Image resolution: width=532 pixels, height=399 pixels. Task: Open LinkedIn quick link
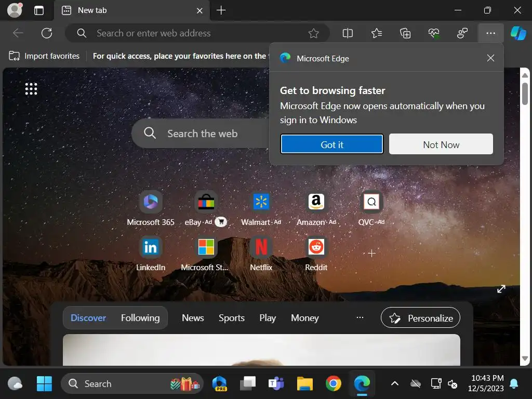click(x=151, y=253)
